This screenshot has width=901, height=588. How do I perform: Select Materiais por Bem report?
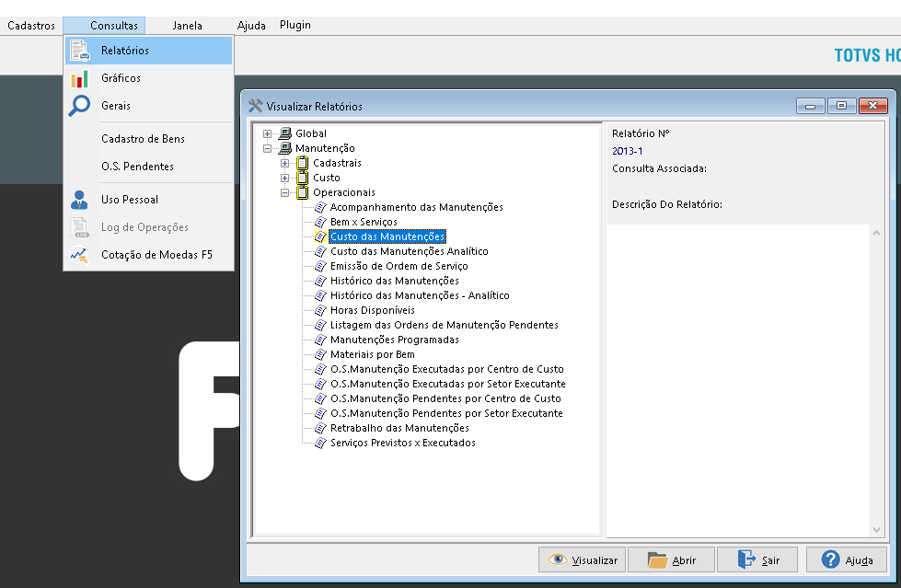[x=372, y=354]
